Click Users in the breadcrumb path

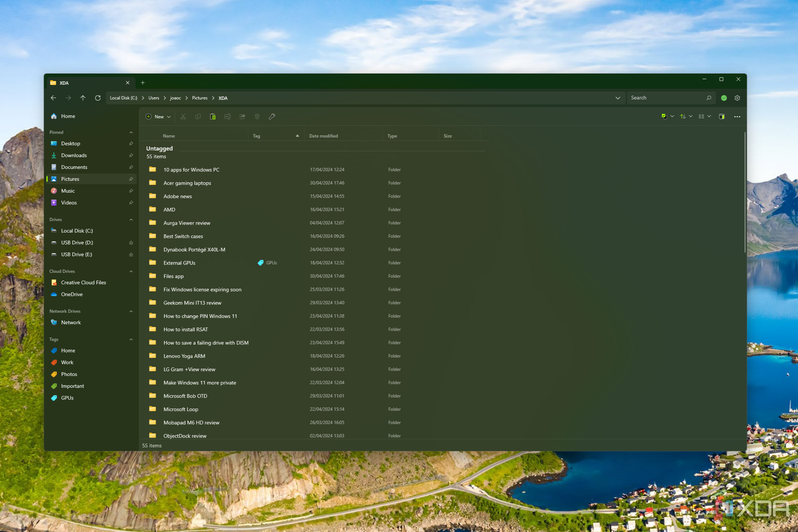tap(154, 98)
